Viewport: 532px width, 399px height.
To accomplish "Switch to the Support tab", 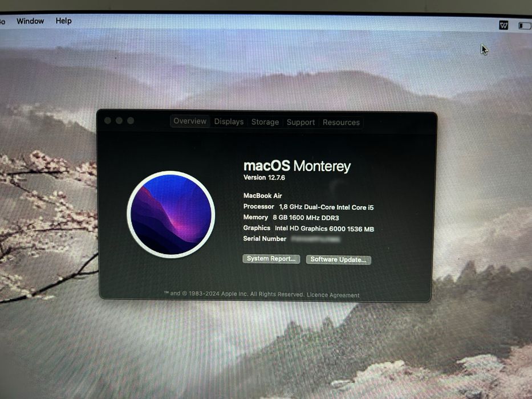I will [x=300, y=122].
